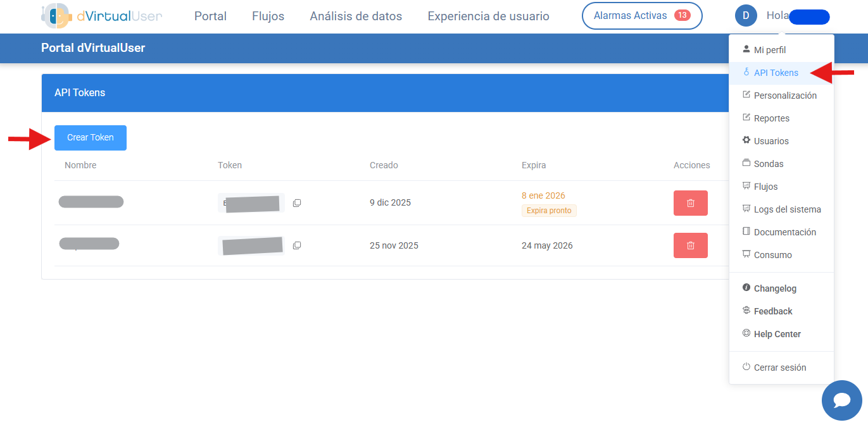Image resolution: width=868 pixels, height=427 pixels.
Task: Select API Tokens in the dropdown
Action: [781, 73]
